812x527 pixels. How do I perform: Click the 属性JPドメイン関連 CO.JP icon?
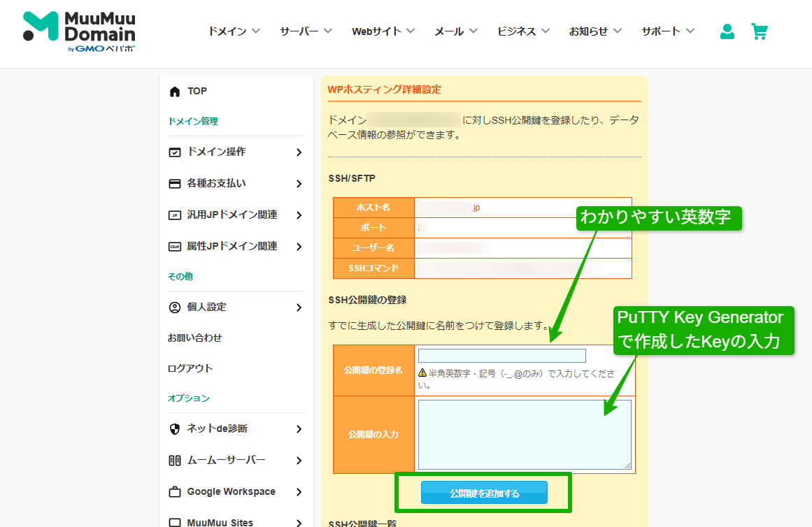tap(173, 246)
